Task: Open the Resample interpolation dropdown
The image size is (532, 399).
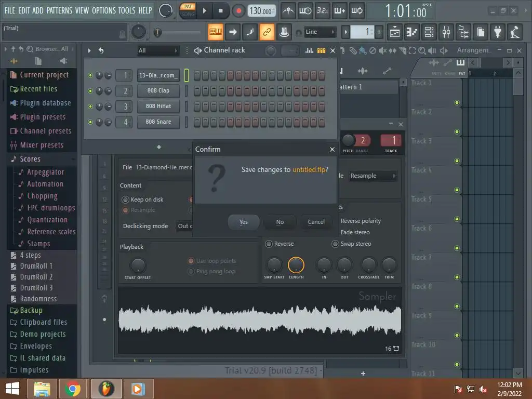Action: tap(373, 176)
